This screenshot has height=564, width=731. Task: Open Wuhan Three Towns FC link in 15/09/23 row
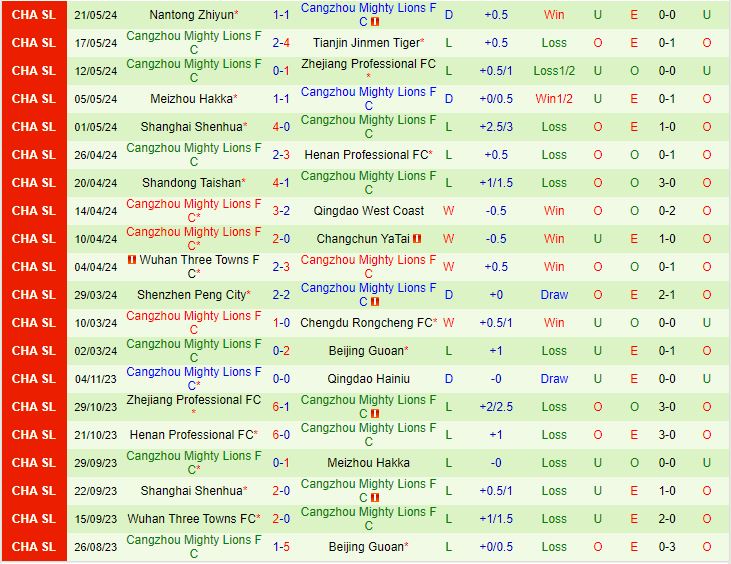(x=192, y=518)
